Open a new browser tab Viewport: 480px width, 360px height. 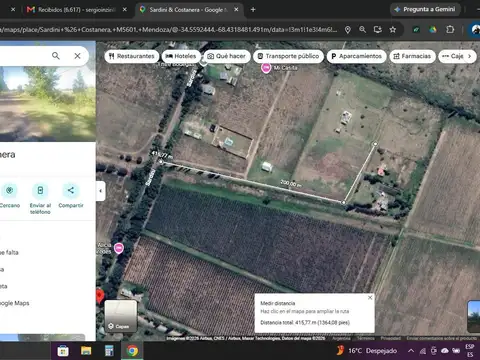point(253,10)
